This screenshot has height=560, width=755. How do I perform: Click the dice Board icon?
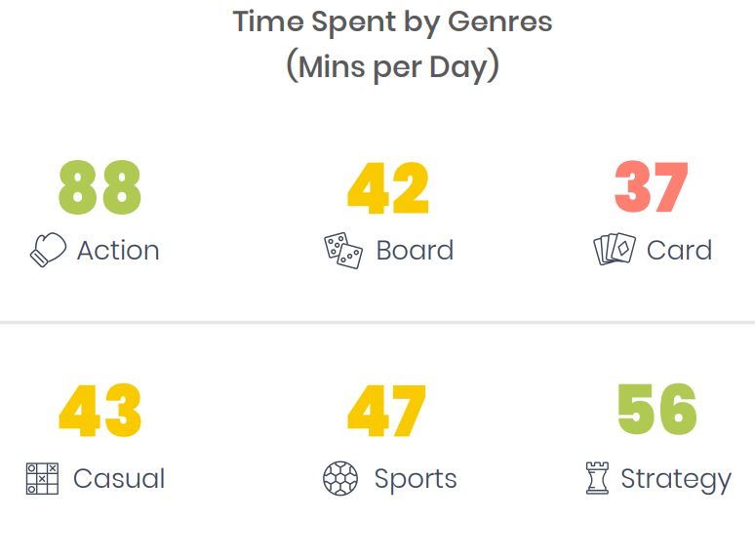click(343, 251)
